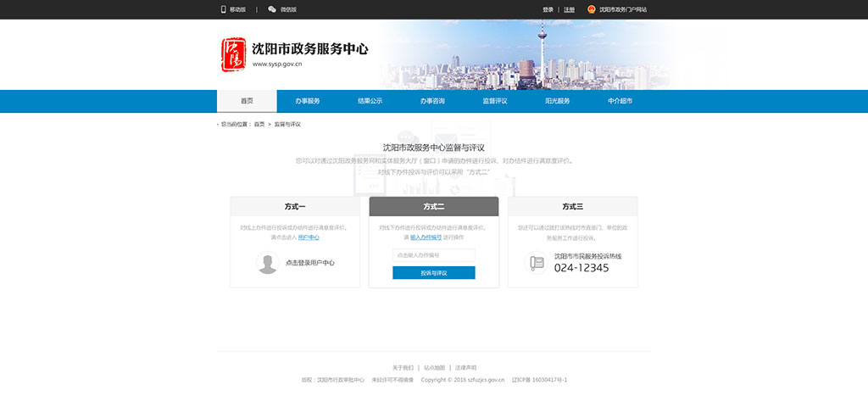
Task: Open 中介超市 in the navigation bar
Action: pos(620,101)
